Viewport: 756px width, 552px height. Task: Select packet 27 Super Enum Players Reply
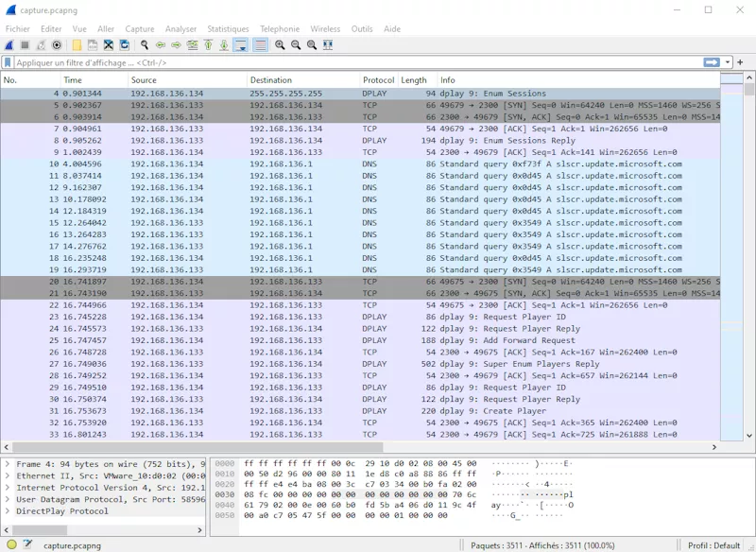[360, 364]
